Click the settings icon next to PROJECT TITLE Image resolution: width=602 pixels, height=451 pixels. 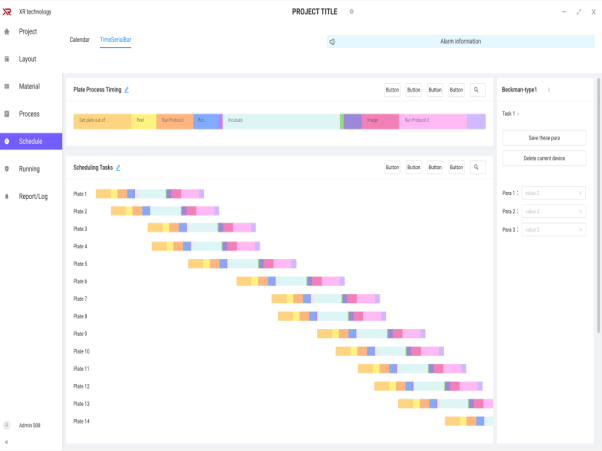[351, 11]
